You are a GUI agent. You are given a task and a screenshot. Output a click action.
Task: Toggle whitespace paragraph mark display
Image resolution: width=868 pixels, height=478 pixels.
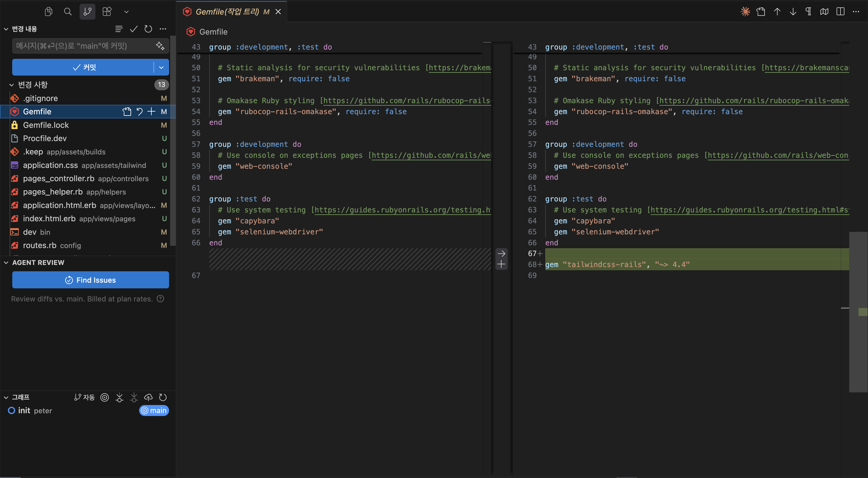[808, 12]
